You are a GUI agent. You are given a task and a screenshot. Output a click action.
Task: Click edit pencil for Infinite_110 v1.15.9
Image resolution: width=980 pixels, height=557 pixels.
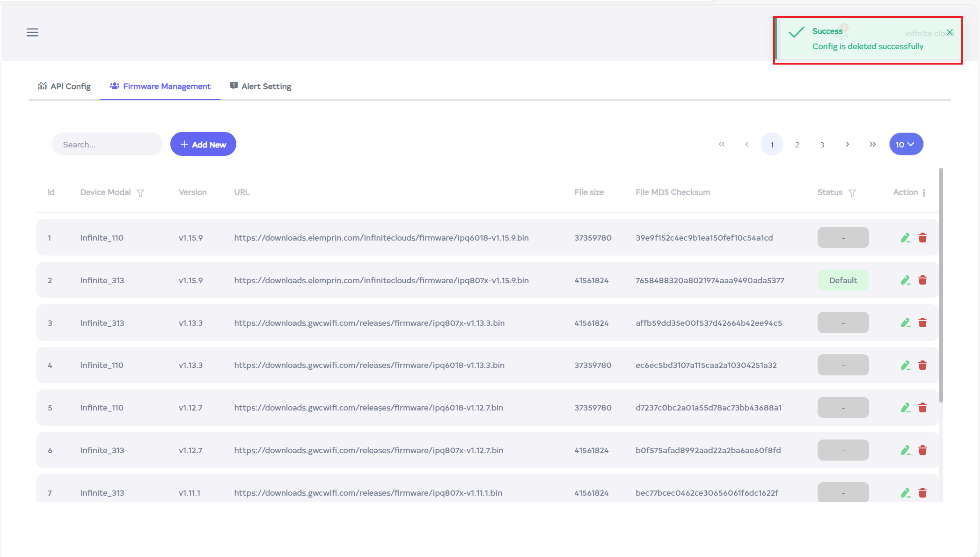[905, 238]
